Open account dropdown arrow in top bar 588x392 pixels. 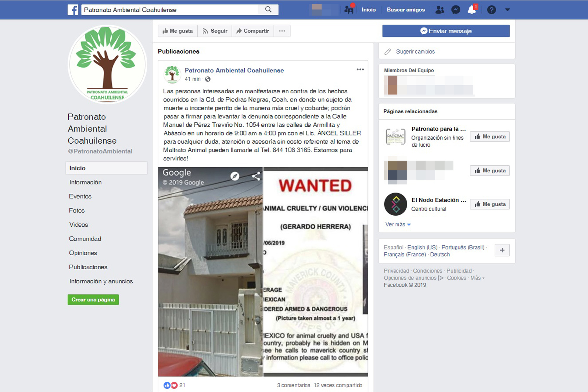(x=508, y=10)
